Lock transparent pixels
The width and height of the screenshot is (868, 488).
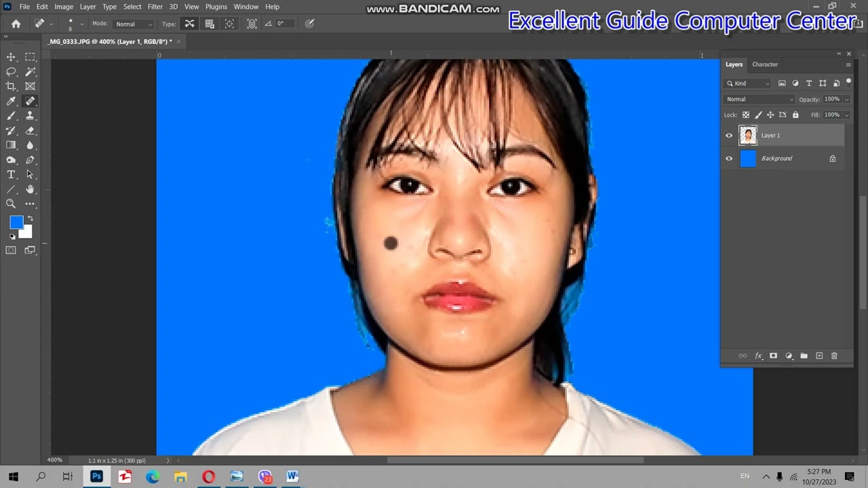click(x=746, y=115)
